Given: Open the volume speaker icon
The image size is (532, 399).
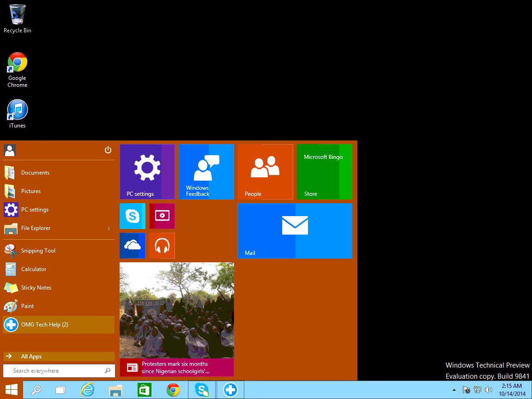Looking at the screenshot, I should pyautogui.click(x=489, y=390).
